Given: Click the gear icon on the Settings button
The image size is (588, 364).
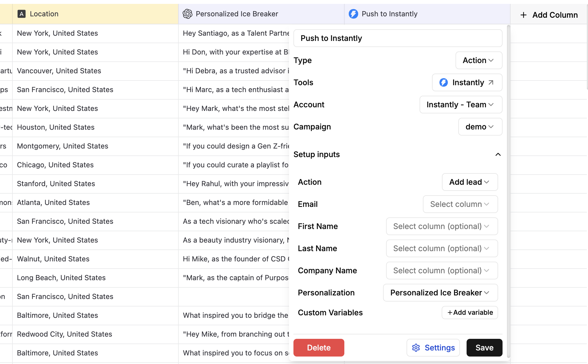Looking at the screenshot, I should tap(416, 348).
